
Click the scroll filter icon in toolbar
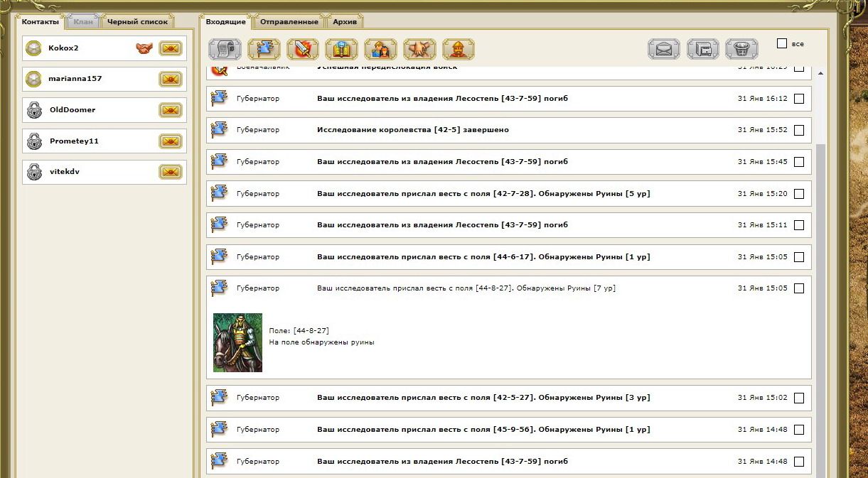225,49
